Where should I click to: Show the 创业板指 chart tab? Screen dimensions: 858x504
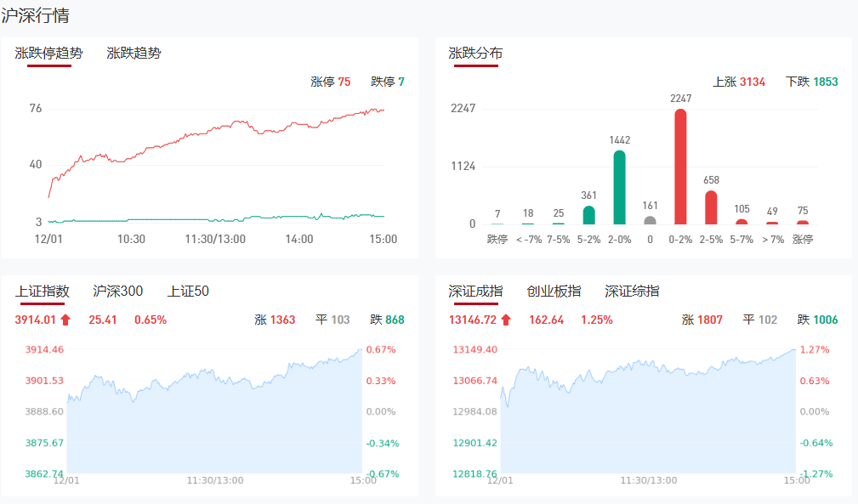pyautogui.click(x=554, y=292)
